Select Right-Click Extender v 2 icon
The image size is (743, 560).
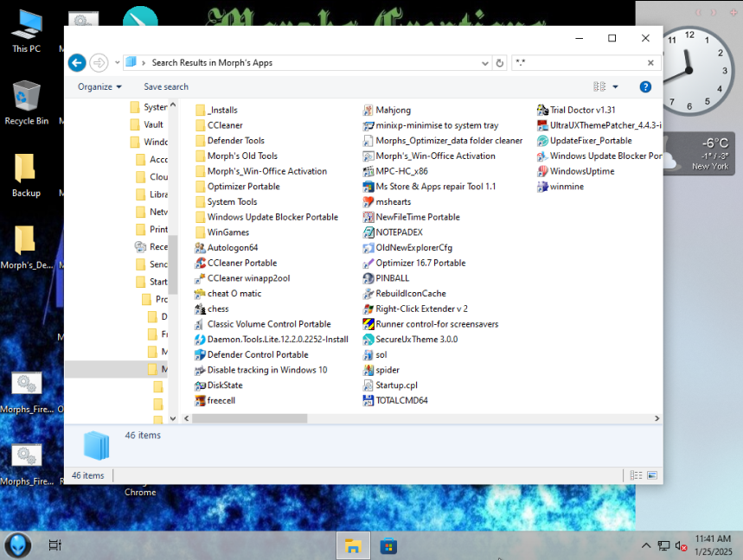point(368,309)
